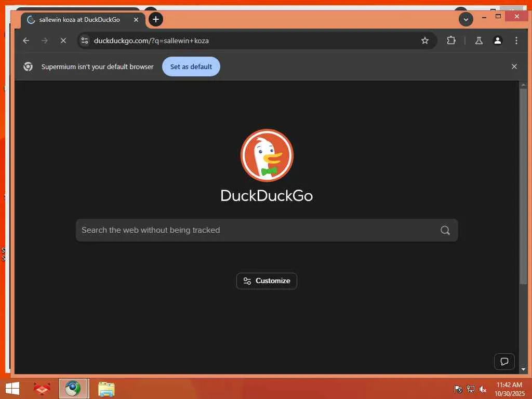This screenshot has width=532, height=399.
Task: Go back to the previous page
Action: (26, 41)
